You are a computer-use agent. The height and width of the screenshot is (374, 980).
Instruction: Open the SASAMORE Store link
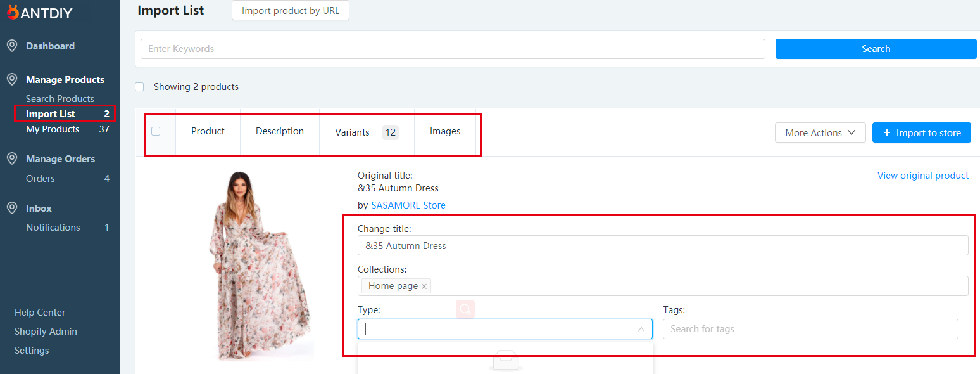408,205
